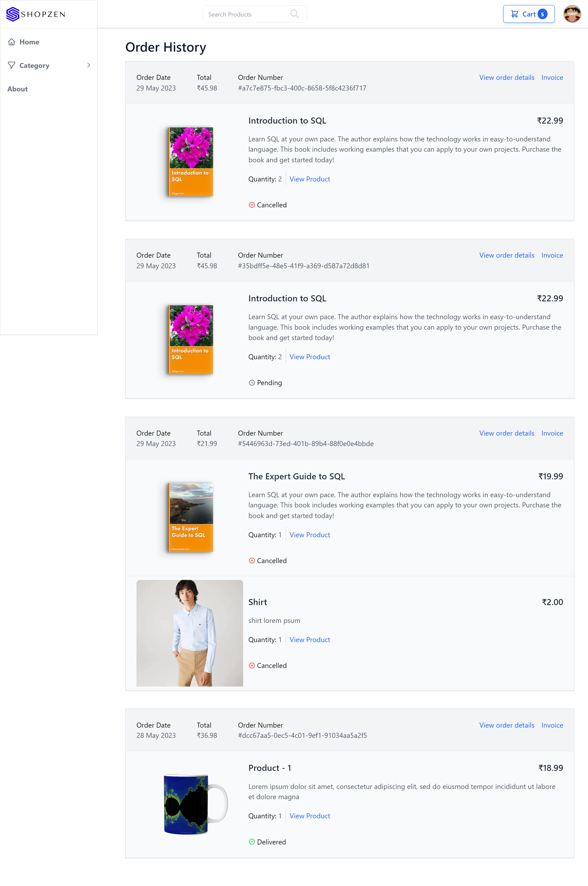This screenshot has width=588, height=886.
Task: Click the Shirt product photo
Action: 189,634
